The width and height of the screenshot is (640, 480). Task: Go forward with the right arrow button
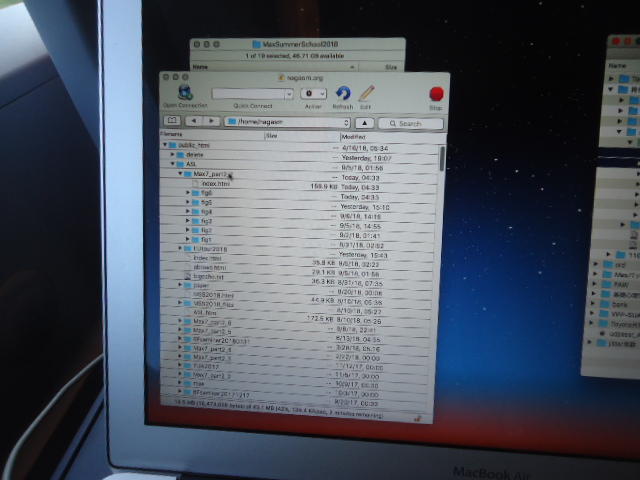pos(211,121)
